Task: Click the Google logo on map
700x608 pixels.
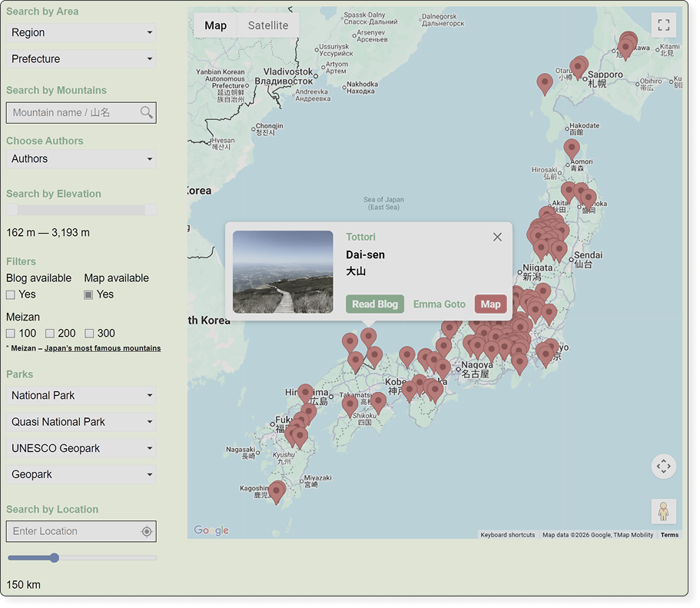Action: click(x=211, y=530)
